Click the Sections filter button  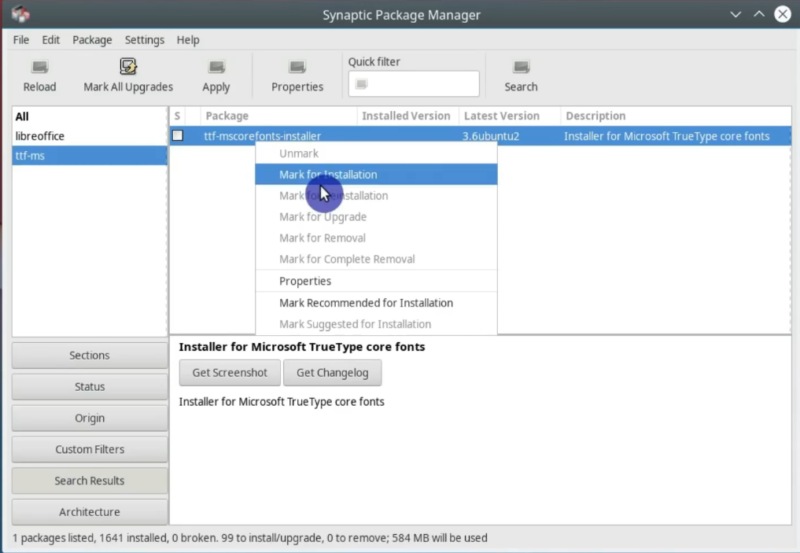tap(89, 355)
